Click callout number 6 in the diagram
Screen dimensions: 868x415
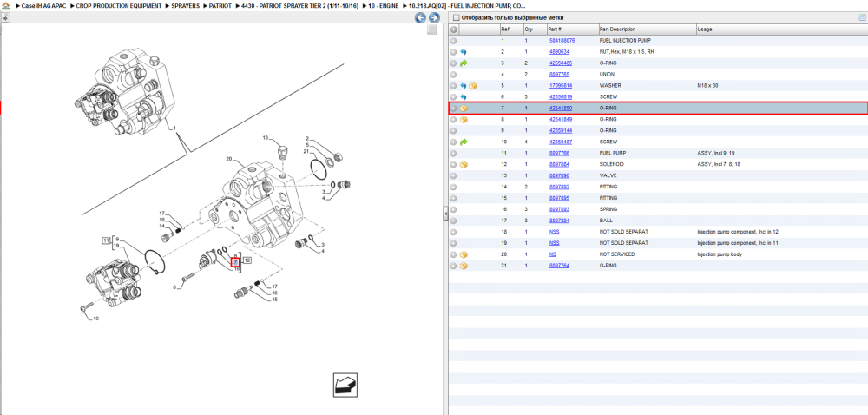pyautogui.click(x=174, y=287)
